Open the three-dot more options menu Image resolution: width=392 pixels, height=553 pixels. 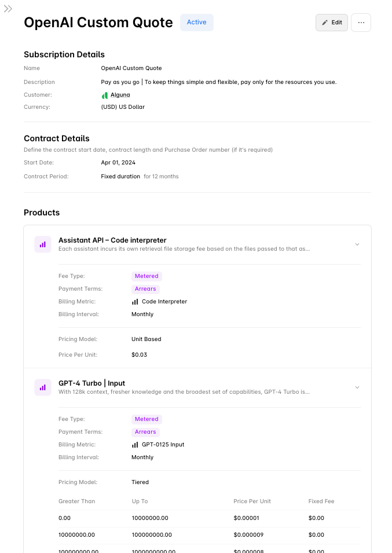click(361, 23)
